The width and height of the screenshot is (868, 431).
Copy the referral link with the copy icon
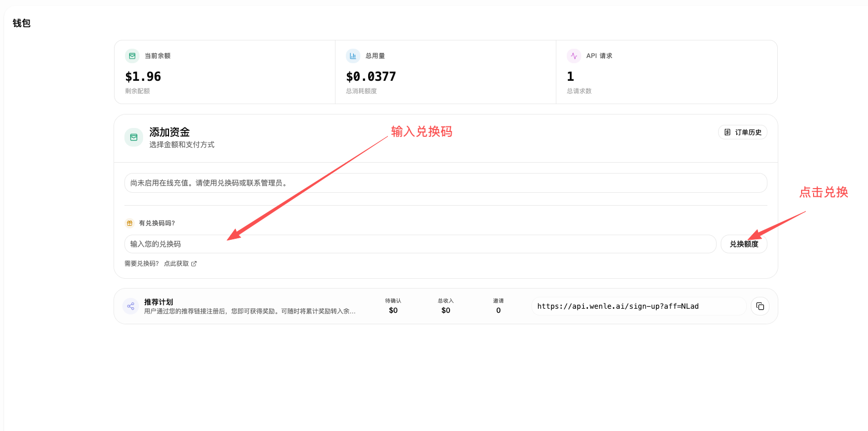(760, 306)
